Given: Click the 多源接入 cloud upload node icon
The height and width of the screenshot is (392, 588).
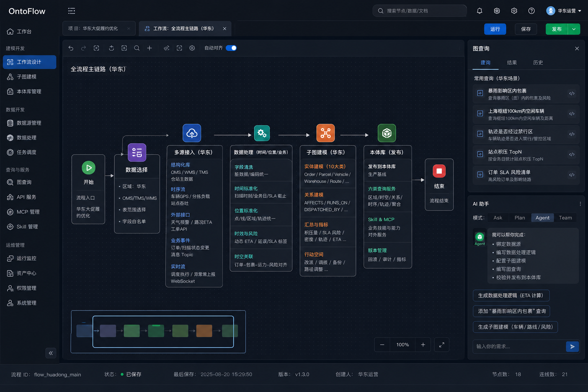Looking at the screenshot, I should (x=192, y=133).
